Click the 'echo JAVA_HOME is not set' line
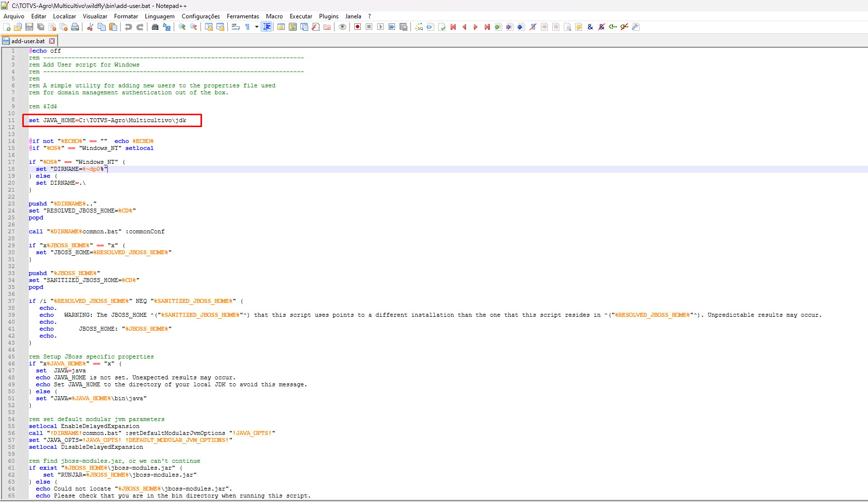Image resolution: width=868 pixels, height=502 pixels. point(135,377)
